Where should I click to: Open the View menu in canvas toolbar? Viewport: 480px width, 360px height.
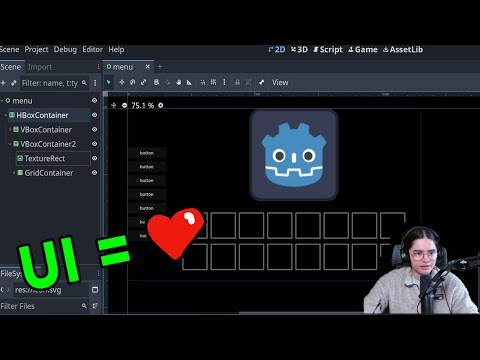pyautogui.click(x=280, y=82)
